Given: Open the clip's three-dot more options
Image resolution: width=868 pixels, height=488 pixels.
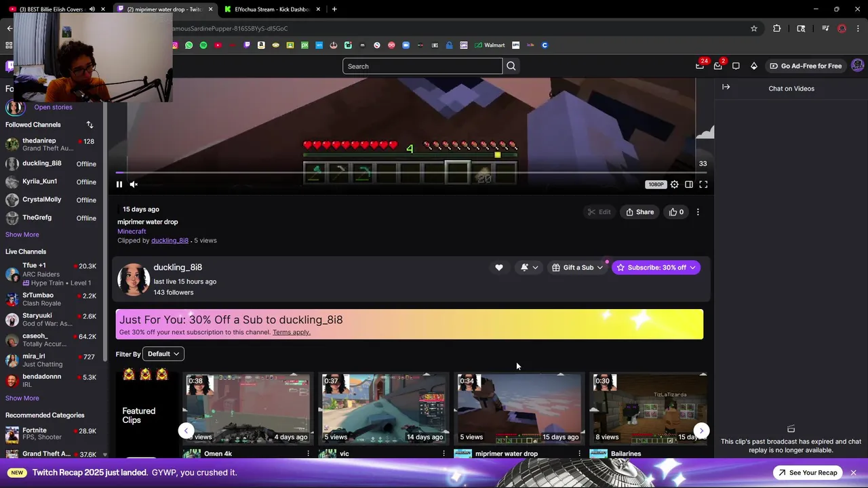Looking at the screenshot, I should point(698,211).
